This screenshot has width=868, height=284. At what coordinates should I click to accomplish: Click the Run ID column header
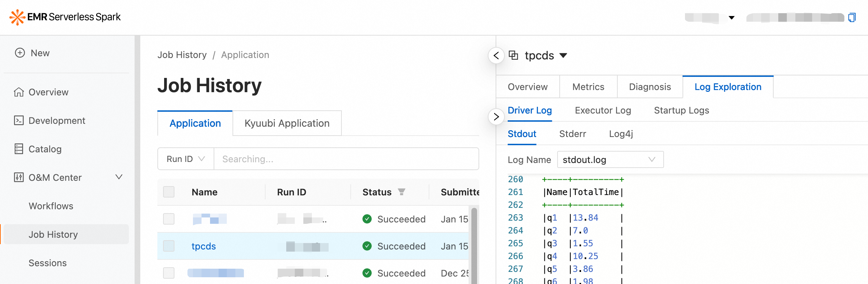(x=292, y=192)
